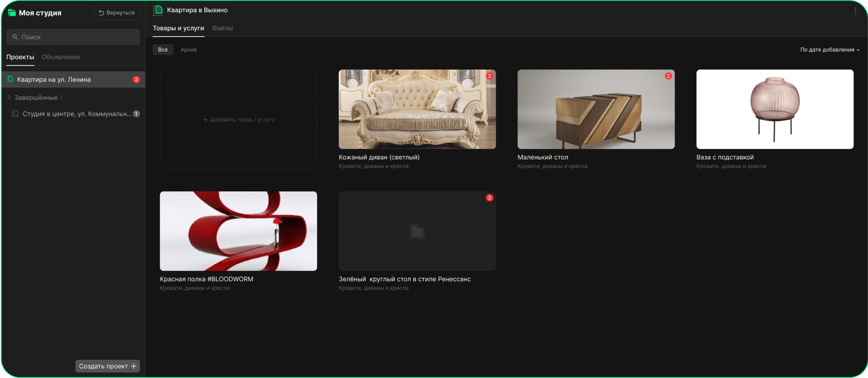Click notification badge on Квартира на ул. Ленина
Viewport: 868px width, 378px height.
click(x=136, y=80)
